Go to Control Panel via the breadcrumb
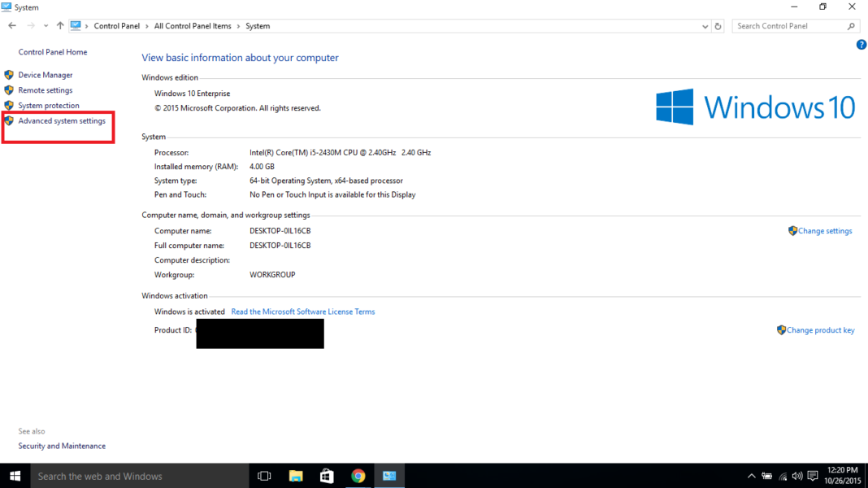Screen dimensions: 868x488 click(118, 25)
